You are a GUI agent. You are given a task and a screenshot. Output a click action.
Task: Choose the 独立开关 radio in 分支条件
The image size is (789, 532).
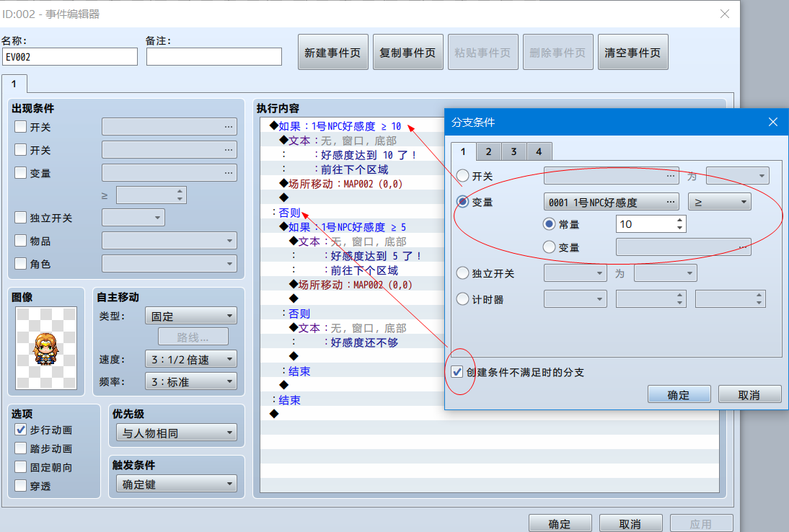462,273
